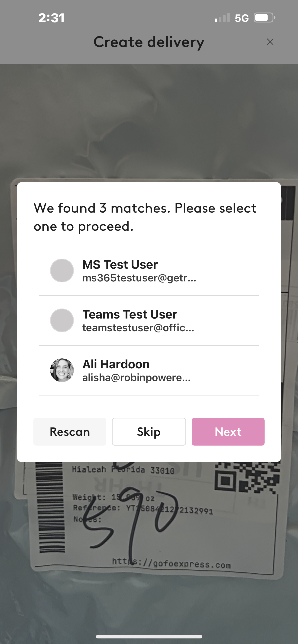The image size is (298, 644).
Task: Tap the 5G network indicator
Action: click(242, 18)
